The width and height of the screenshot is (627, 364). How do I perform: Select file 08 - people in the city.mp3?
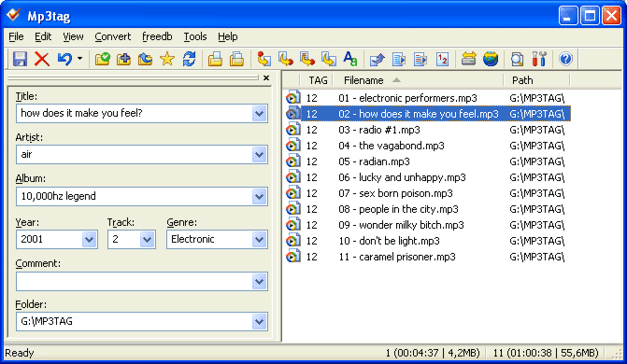[x=398, y=209]
